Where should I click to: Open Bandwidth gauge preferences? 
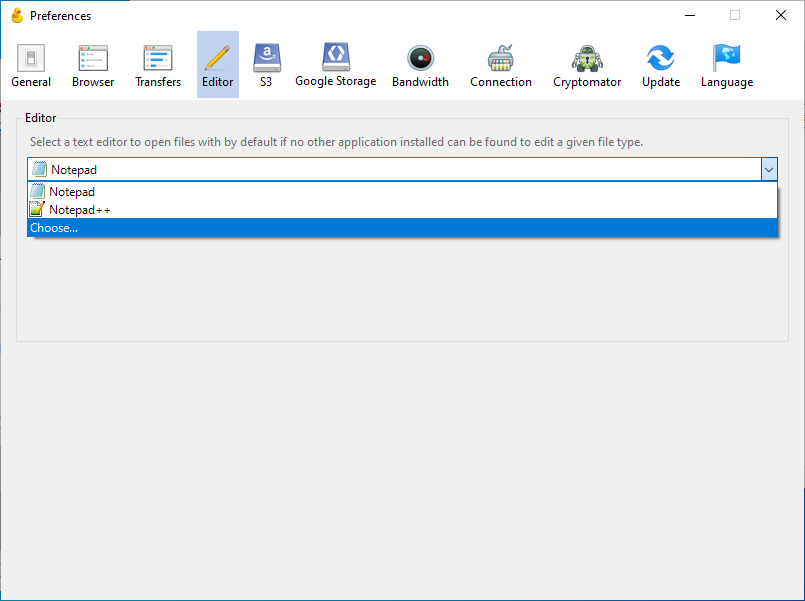coord(420,66)
